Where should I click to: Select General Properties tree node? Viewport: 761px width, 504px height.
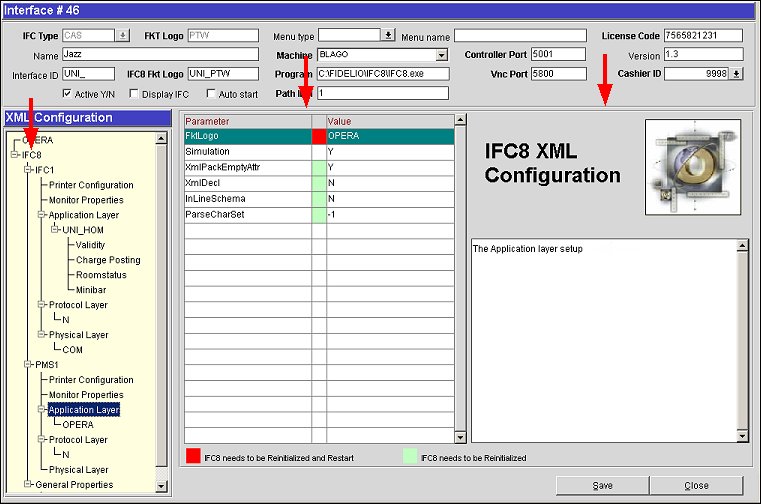coord(74,485)
